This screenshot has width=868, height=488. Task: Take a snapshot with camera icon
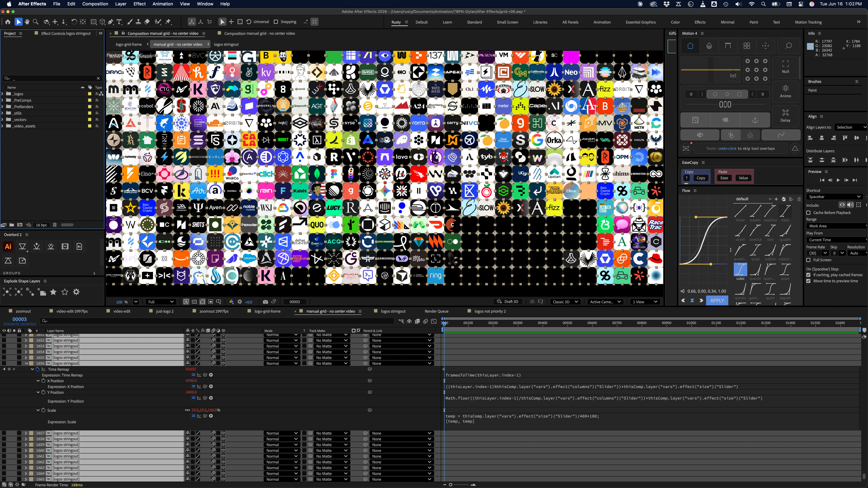point(265,302)
